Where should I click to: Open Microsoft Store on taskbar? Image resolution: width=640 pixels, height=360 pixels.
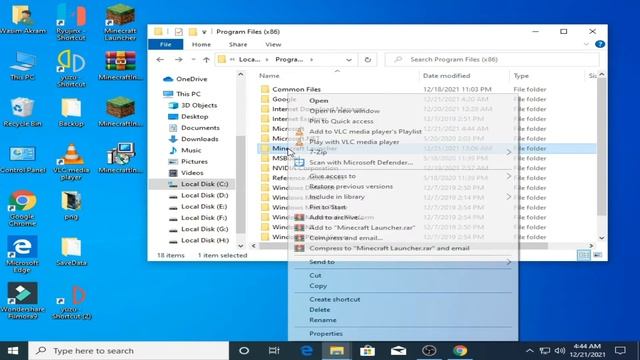pyautogui.click(x=367, y=351)
